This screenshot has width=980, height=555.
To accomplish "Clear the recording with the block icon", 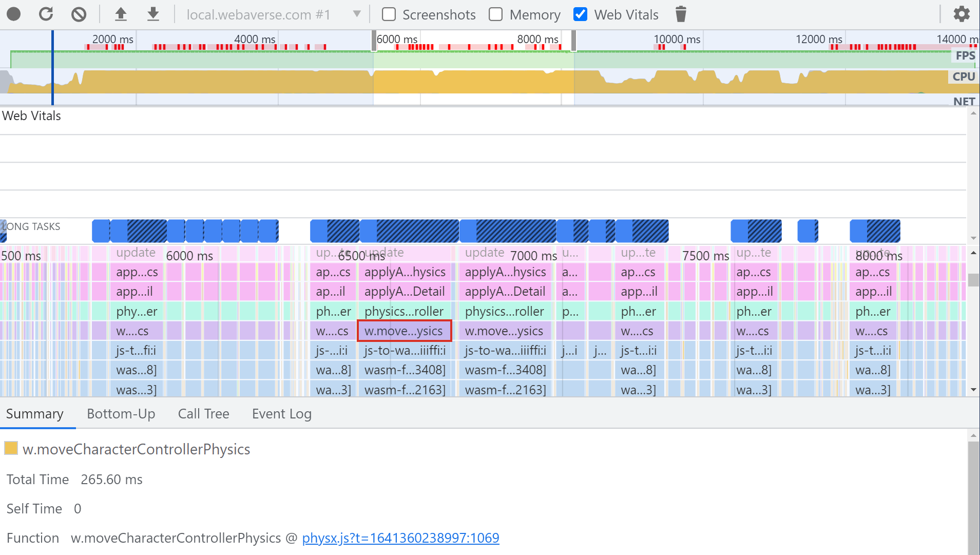I will [79, 14].
